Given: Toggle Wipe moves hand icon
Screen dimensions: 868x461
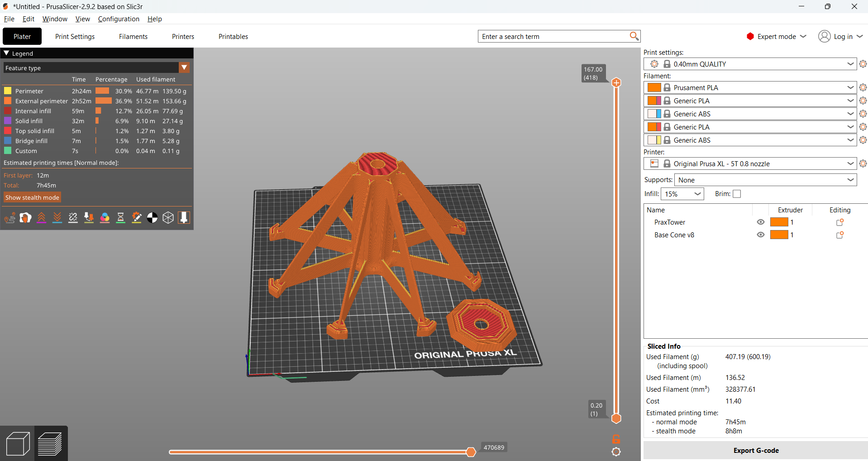Looking at the screenshot, I should [26, 218].
